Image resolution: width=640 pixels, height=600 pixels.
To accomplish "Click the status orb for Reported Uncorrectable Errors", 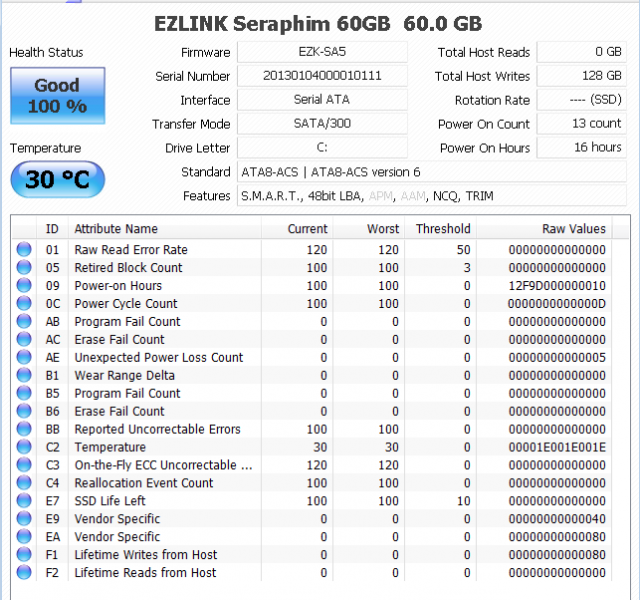I will pos(24,429).
